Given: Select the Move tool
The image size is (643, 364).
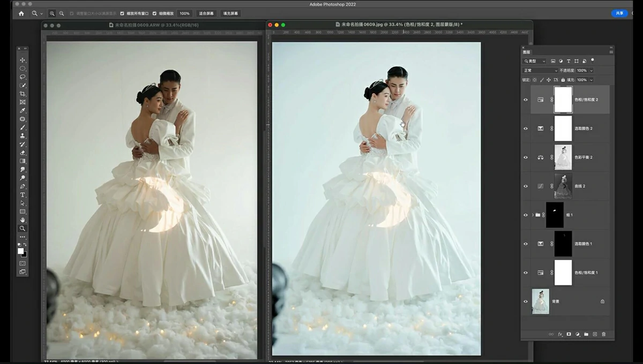Looking at the screenshot, I should 23,60.
